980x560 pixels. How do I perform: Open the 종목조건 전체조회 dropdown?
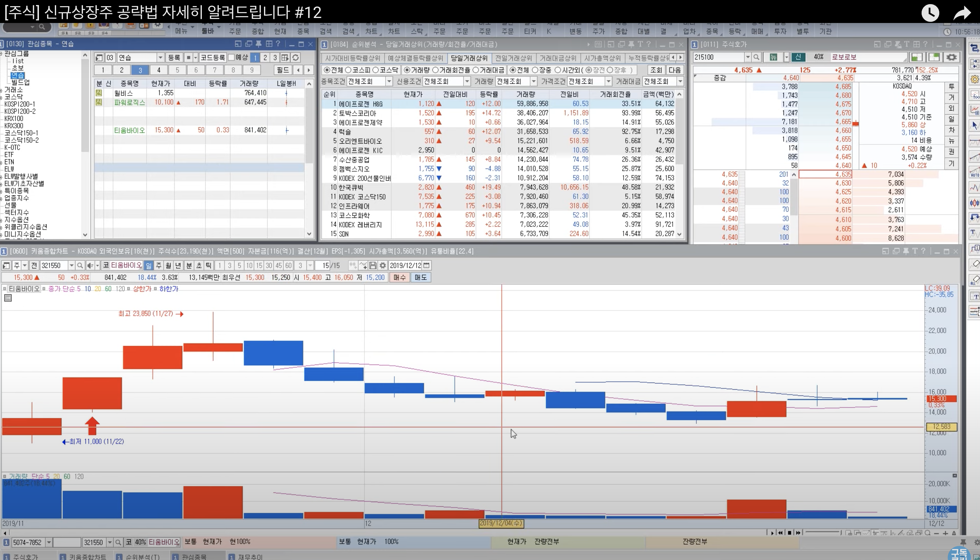[x=389, y=82]
